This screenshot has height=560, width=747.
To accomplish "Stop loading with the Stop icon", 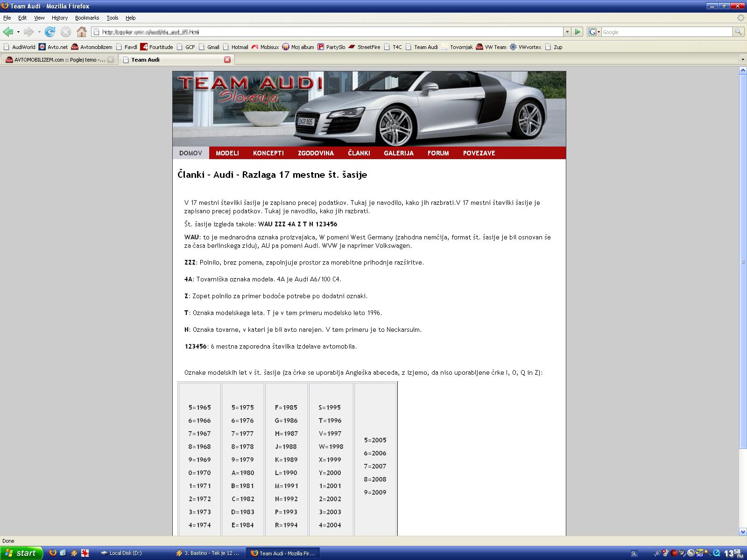I will pos(66,32).
